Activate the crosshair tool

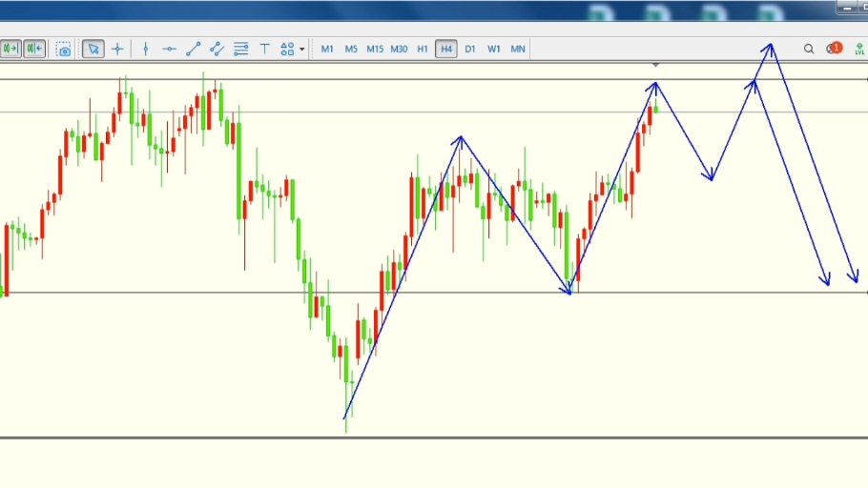click(117, 49)
